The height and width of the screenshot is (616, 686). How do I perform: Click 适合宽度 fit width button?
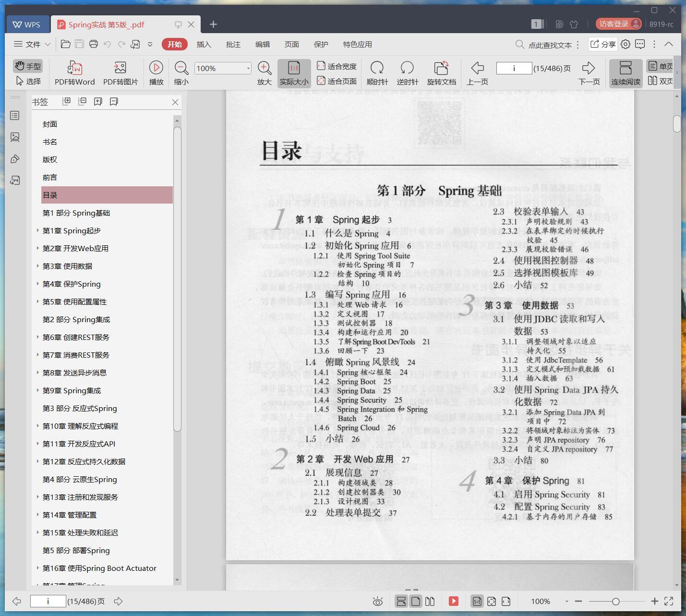coord(337,66)
